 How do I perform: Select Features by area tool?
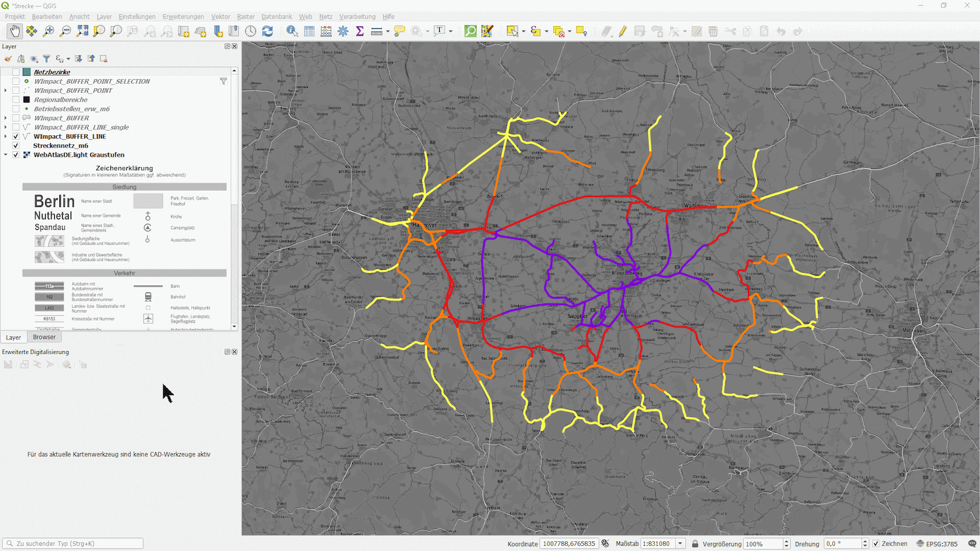coord(512,31)
